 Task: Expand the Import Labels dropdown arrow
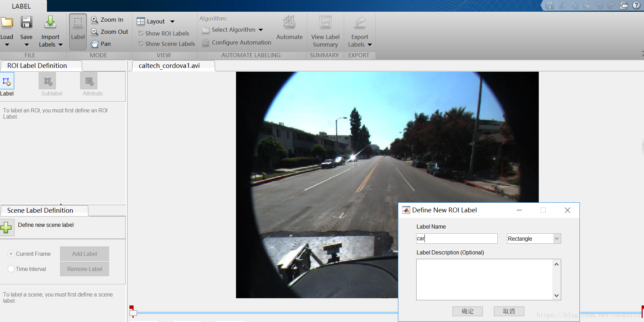point(60,44)
